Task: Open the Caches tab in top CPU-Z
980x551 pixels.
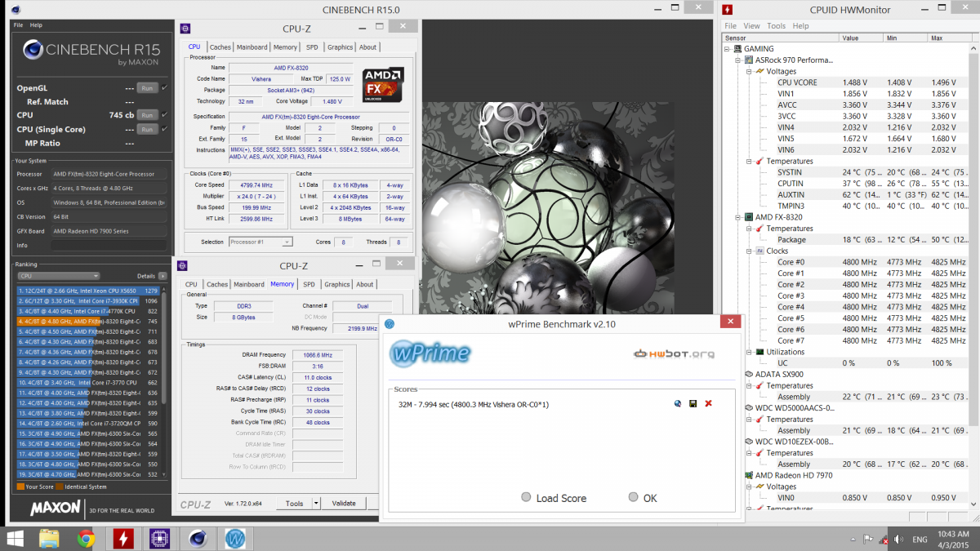Action: pos(220,47)
